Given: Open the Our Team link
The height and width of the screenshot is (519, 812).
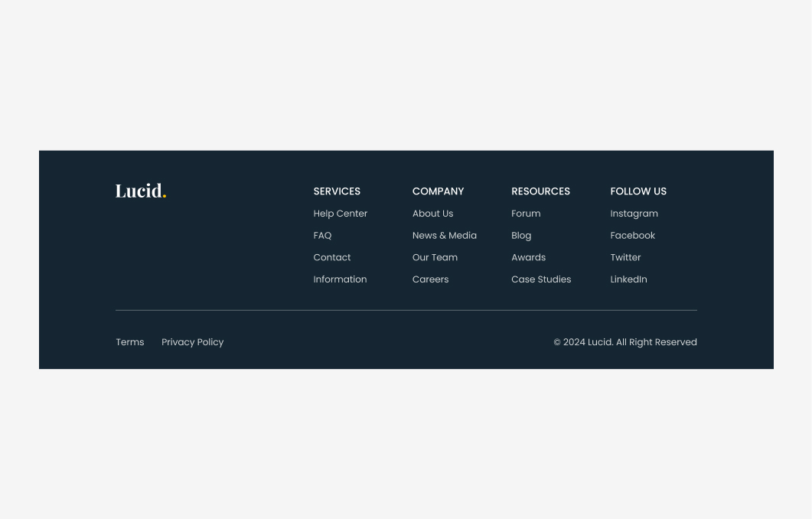Looking at the screenshot, I should coord(435,257).
